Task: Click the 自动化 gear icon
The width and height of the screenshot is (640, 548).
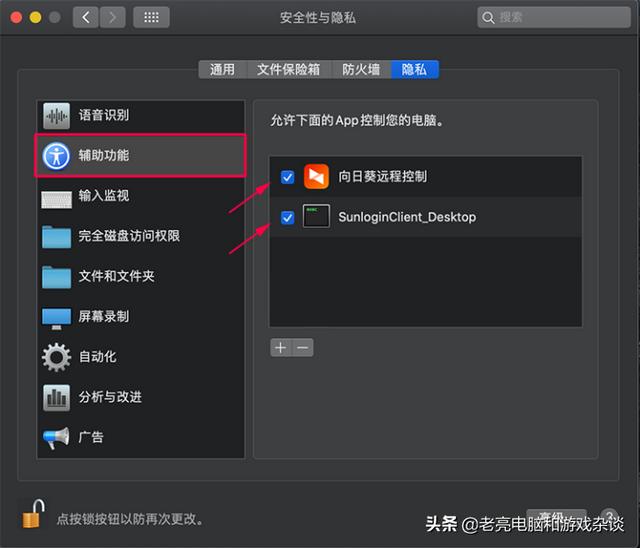Action: tap(56, 357)
